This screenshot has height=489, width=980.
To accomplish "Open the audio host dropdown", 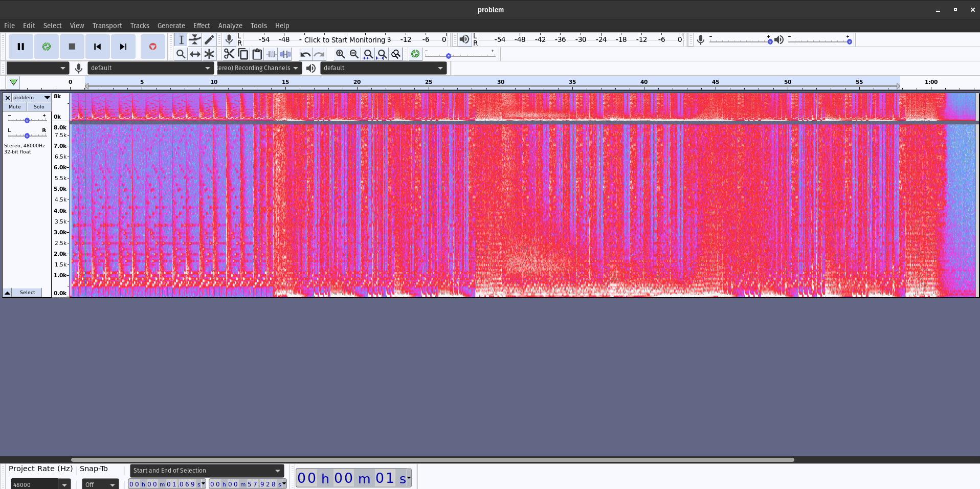I will (37, 68).
